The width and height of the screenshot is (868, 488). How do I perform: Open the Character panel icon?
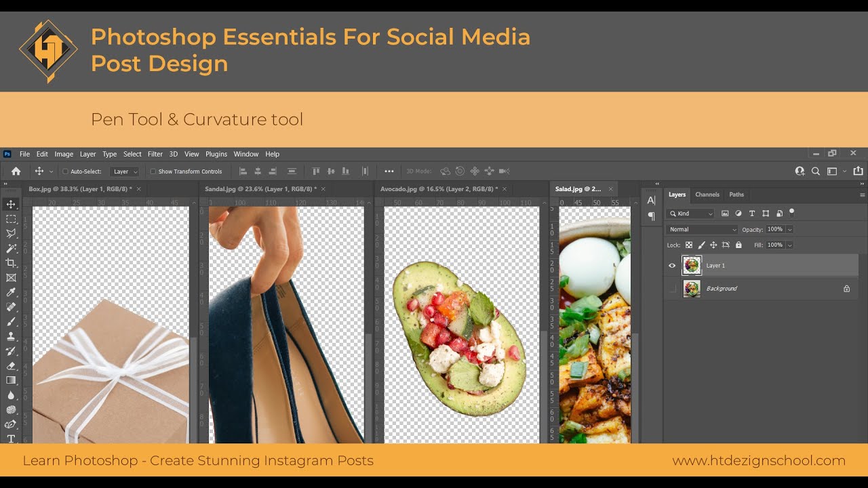651,200
